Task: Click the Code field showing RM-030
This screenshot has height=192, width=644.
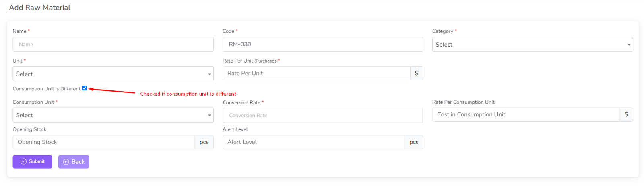Action: (x=322, y=45)
